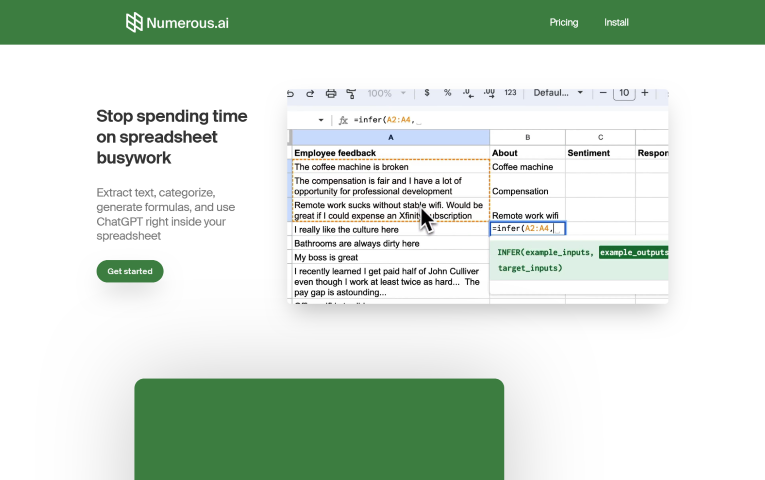Click the 'About' header cell
This screenshot has width=765, height=480.
[x=527, y=153]
